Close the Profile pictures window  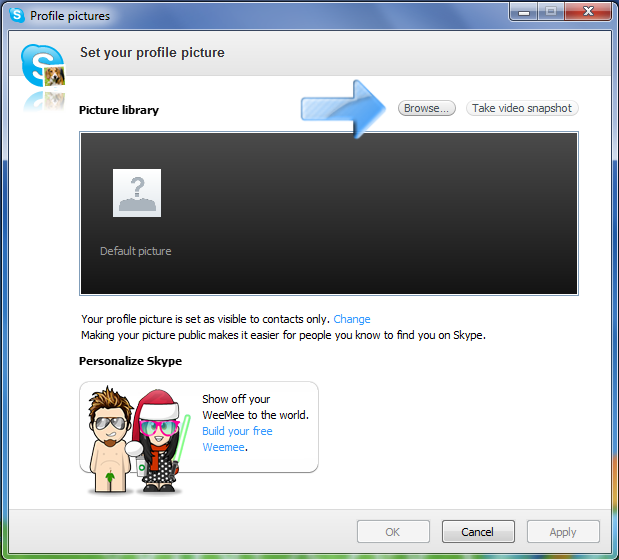[588, 11]
